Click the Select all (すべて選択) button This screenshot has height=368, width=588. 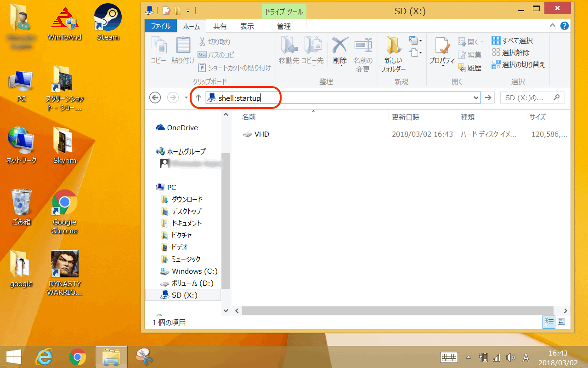512,41
